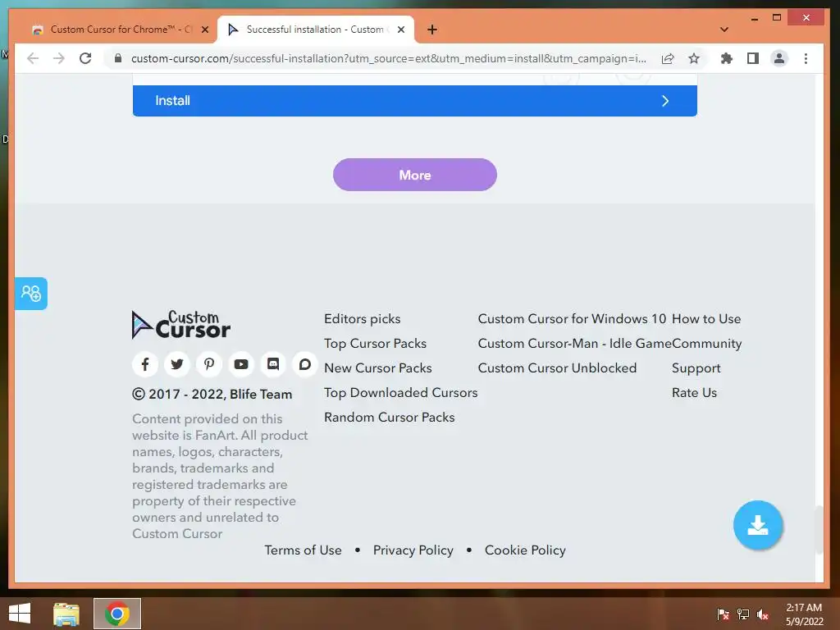Image resolution: width=840 pixels, height=630 pixels.
Task: Click the page vertical scrollbar thumb
Action: point(819,529)
